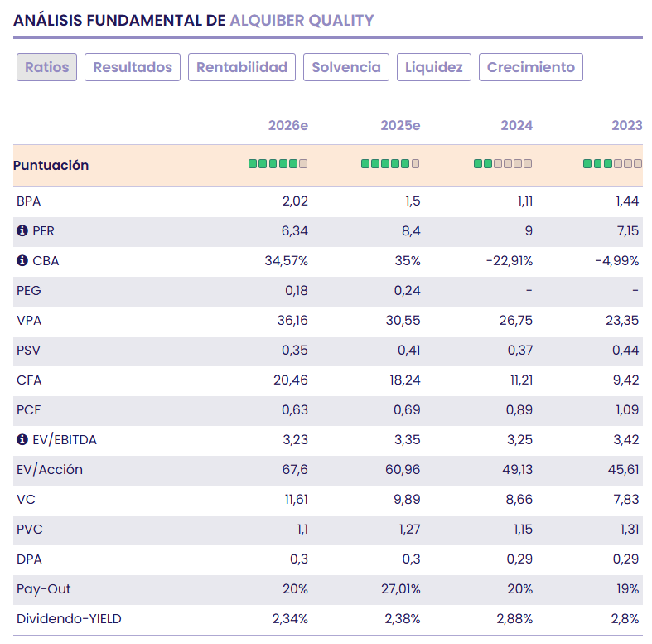Click the 2025e score rating squares
The height and width of the screenshot is (644, 652).
(x=390, y=164)
